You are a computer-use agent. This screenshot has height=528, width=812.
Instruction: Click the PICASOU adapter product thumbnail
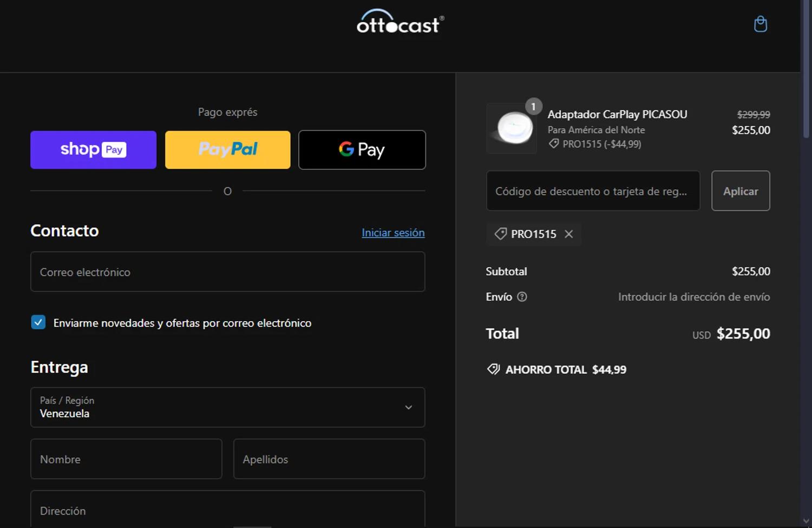pos(512,128)
